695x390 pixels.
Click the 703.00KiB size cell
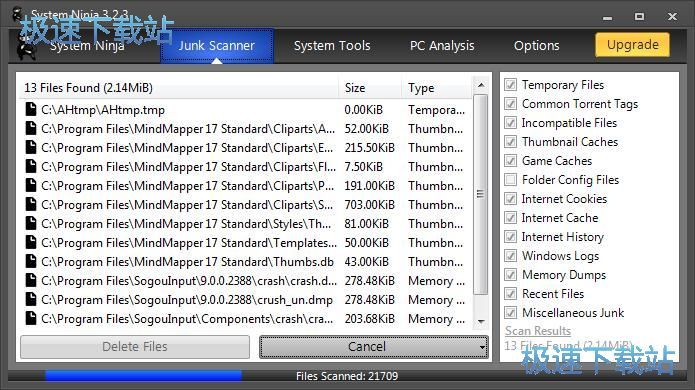click(x=369, y=205)
